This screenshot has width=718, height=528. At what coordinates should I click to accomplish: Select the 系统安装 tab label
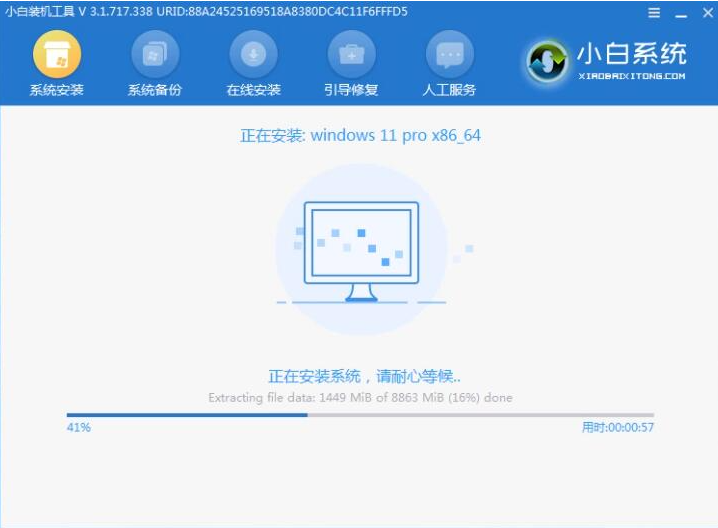pos(57,90)
